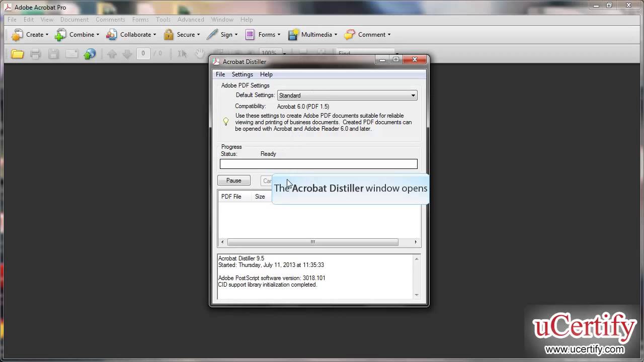644x362 pixels.
Task: Open the Window menu
Action: click(x=222, y=20)
